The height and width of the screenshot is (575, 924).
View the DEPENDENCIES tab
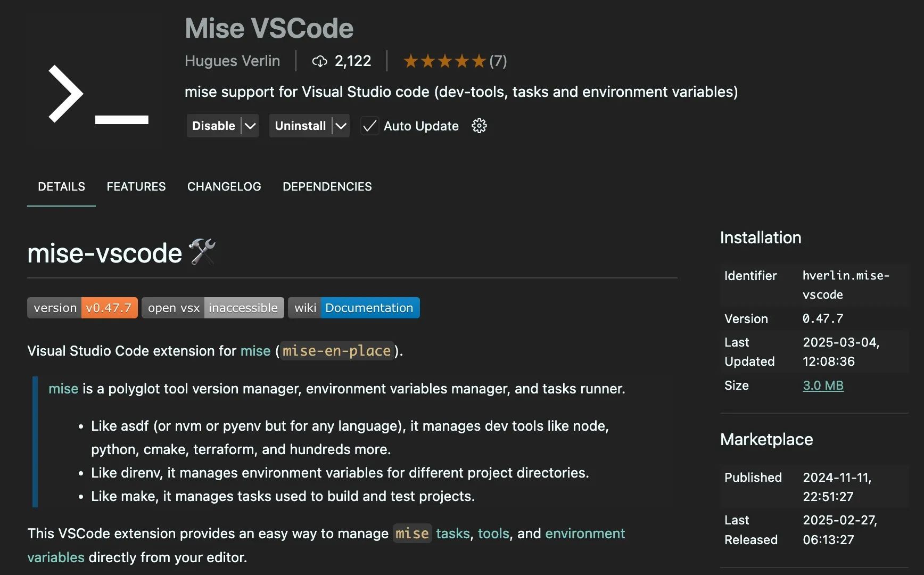pyautogui.click(x=327, y=186)
